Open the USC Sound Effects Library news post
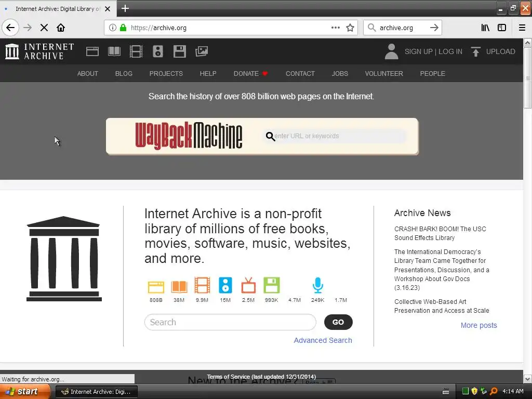The height and width of the screenshot is (399, 532). pos(440,233)
